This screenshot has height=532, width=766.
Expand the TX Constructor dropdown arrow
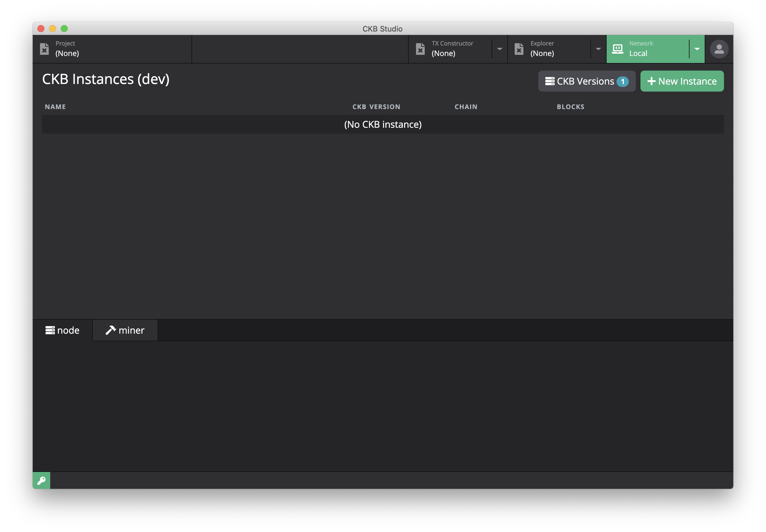pos(499,49)
